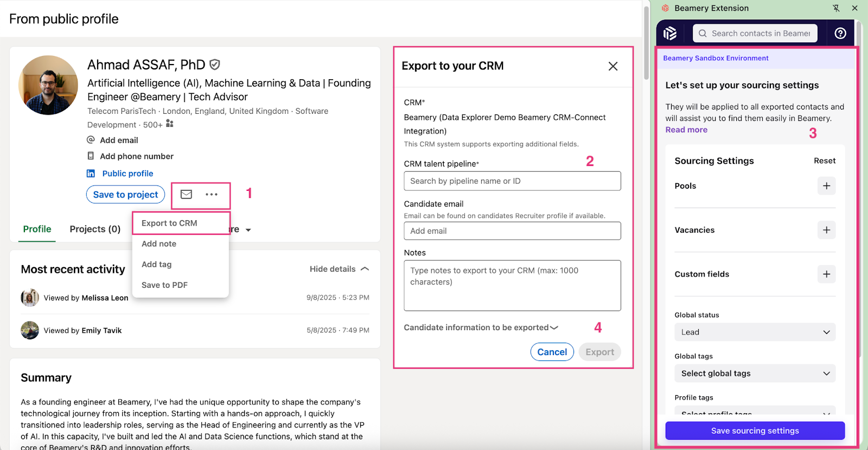This screenshot has height=450, width=868.
Task: Add a pool with plus icon
Action: point(826,186)
